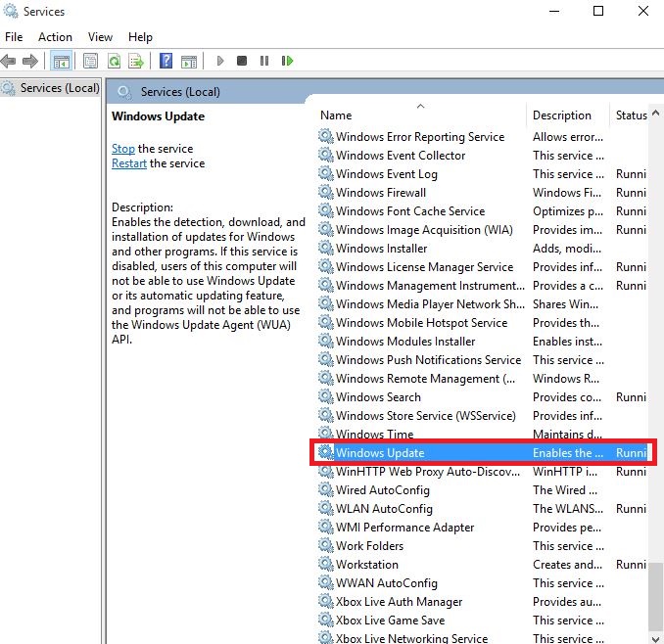Open the Action menu
This screenshot has width=664, height=644.
pyautogui.click(x=55, y=37)
